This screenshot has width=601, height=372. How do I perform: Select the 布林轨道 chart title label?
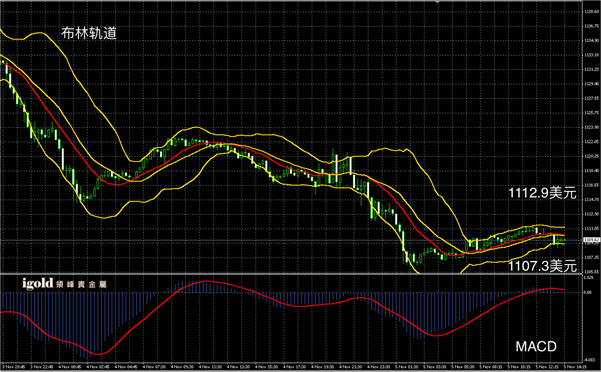89,33
